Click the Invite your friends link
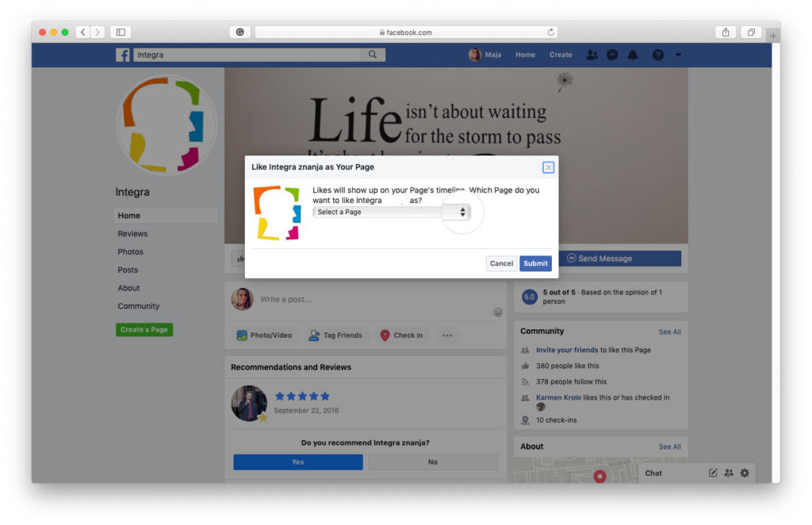The width and height of the screenshot is (812, 525). coord(567,350)
